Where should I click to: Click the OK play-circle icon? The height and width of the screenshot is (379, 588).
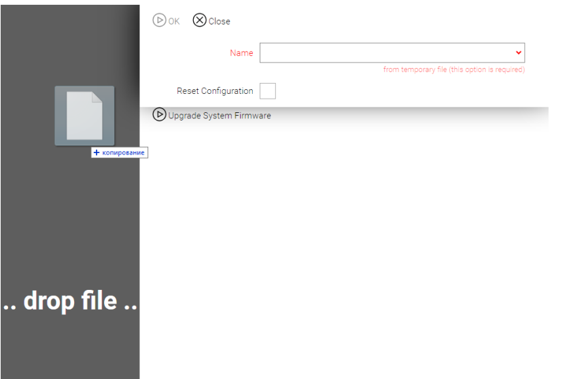pos(158,21)
